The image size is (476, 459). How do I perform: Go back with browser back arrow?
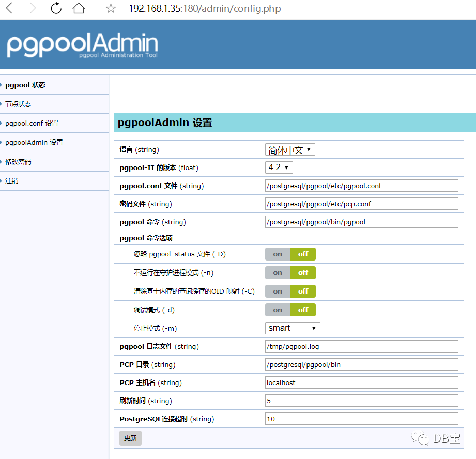point(9,8)
